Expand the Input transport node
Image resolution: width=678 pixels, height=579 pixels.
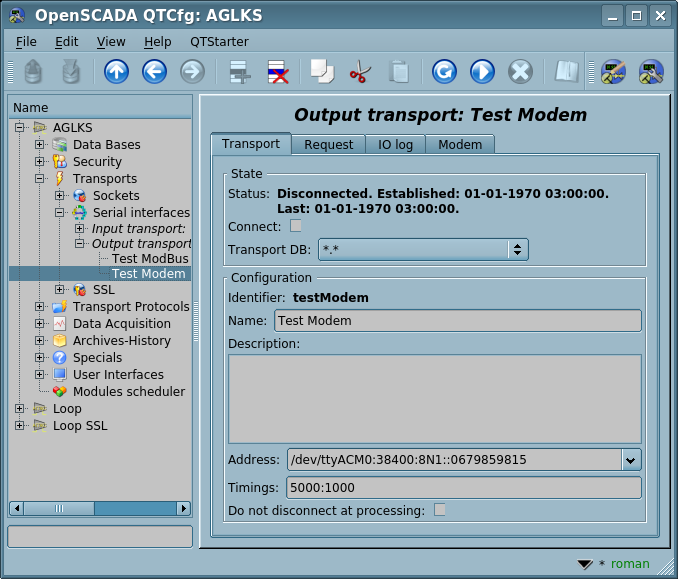[x=80, y=228]
